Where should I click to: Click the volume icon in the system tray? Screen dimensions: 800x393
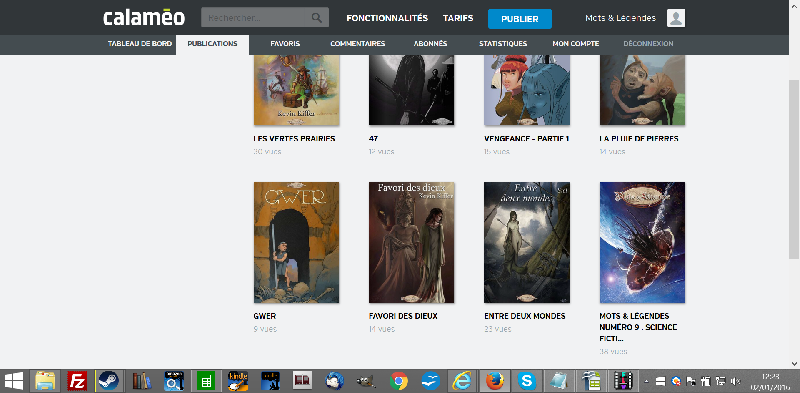735,381
